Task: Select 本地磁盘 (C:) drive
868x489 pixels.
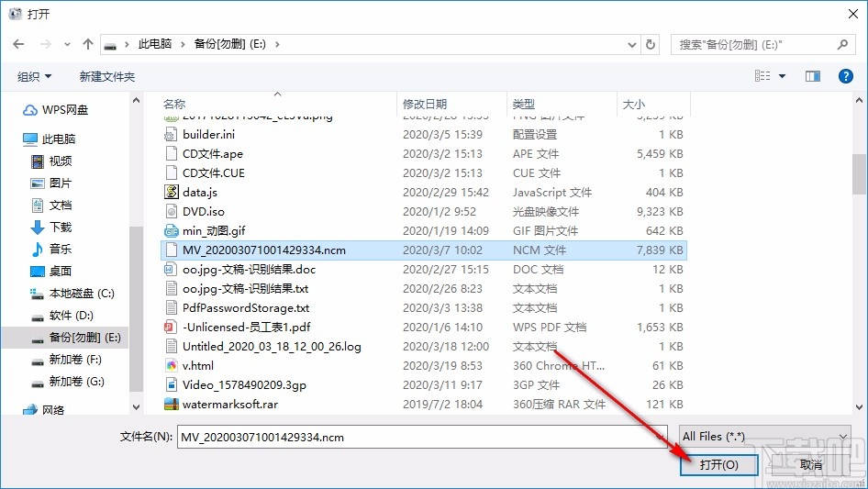Action: 72,293
